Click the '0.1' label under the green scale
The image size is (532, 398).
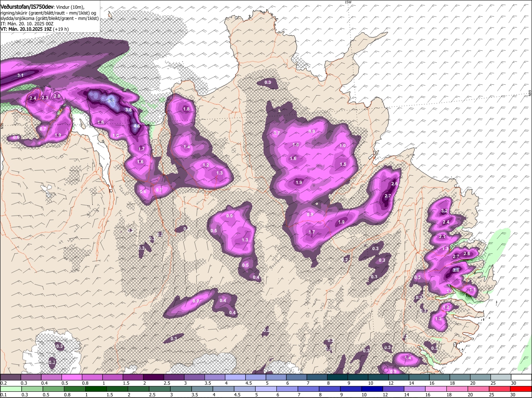pos(3,395)
